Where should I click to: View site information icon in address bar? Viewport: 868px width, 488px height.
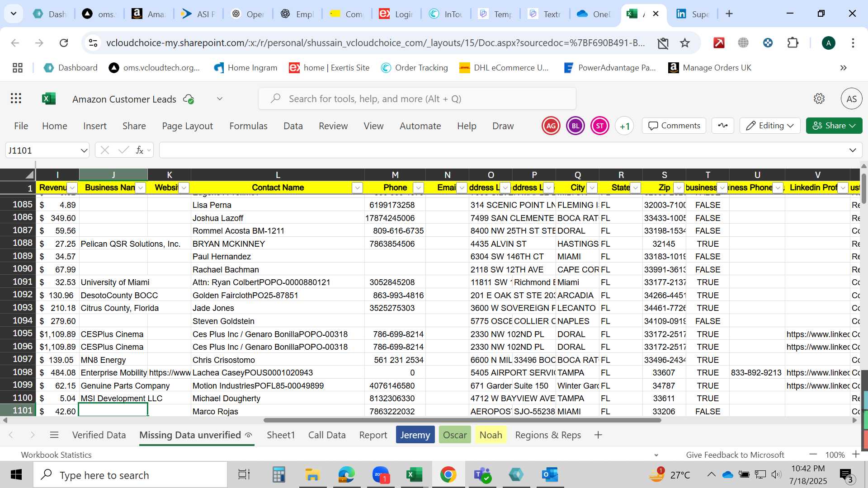point(93,43)
